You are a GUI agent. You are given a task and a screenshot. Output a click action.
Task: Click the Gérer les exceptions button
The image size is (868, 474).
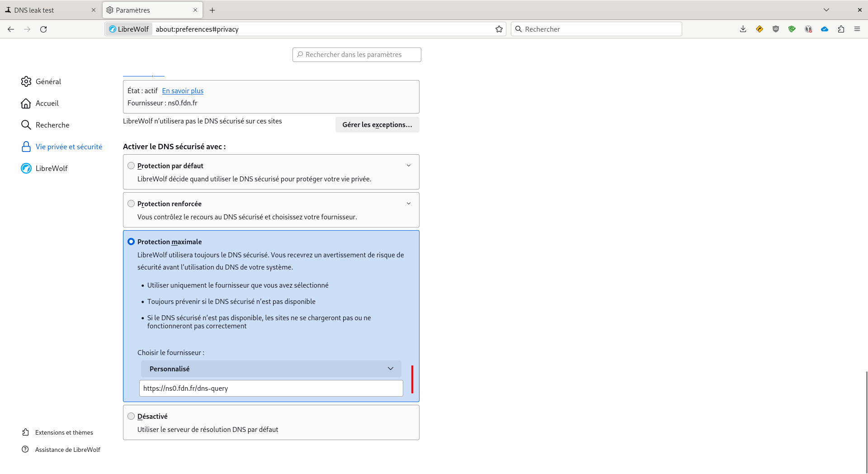pos(377,125)
